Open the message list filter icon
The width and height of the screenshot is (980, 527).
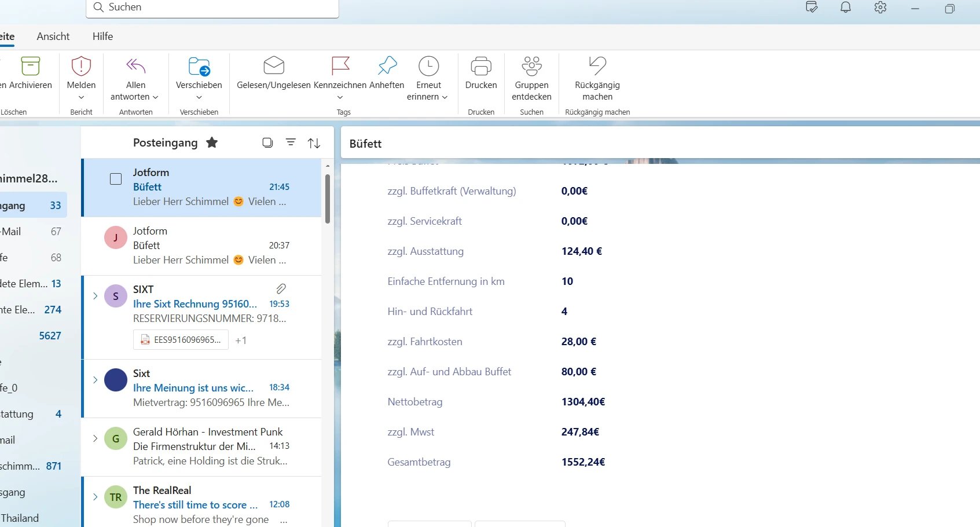[291, 142]
